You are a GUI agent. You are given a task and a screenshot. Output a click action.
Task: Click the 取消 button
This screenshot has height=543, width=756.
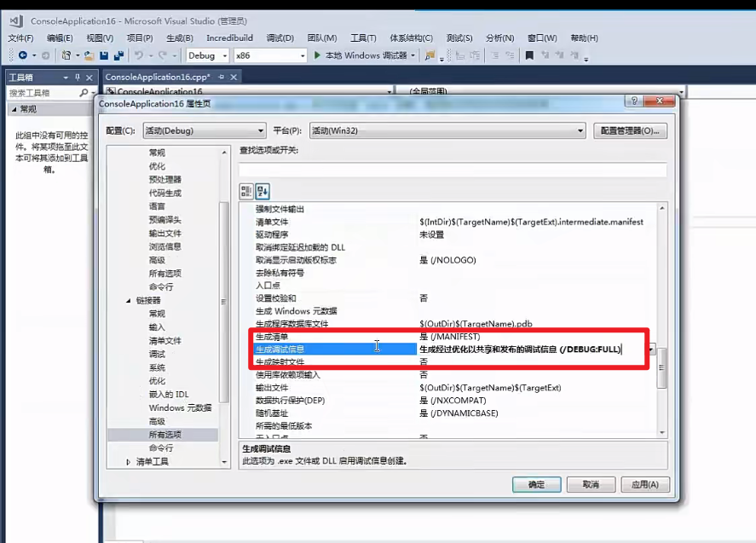[592, 485]
